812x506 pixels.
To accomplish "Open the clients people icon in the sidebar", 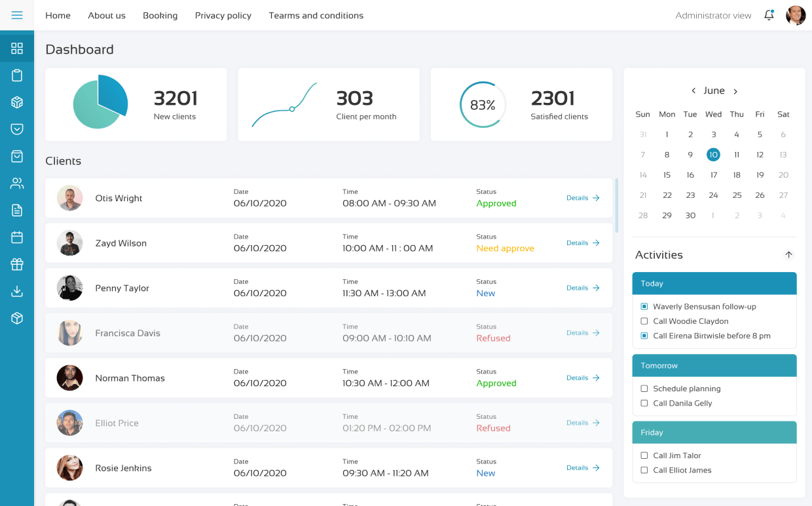I will click(16, 183).
